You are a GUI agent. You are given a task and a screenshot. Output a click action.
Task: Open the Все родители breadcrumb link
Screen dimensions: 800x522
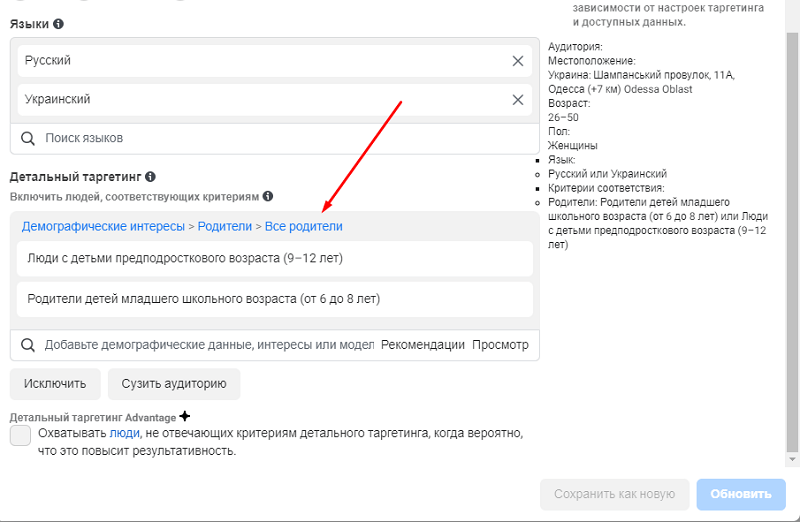coord(304,226)
